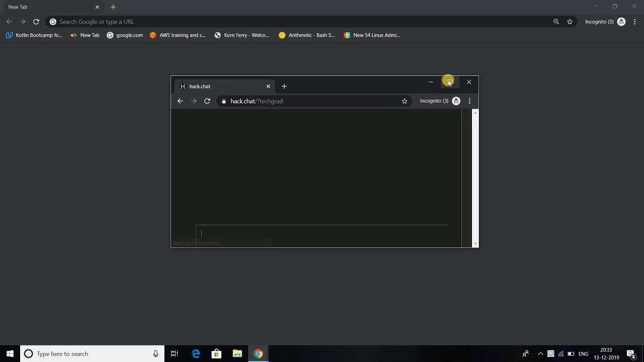
Task: Reload page in the hack.chat window
Action: pyautogui.click(x=207, y=101)
